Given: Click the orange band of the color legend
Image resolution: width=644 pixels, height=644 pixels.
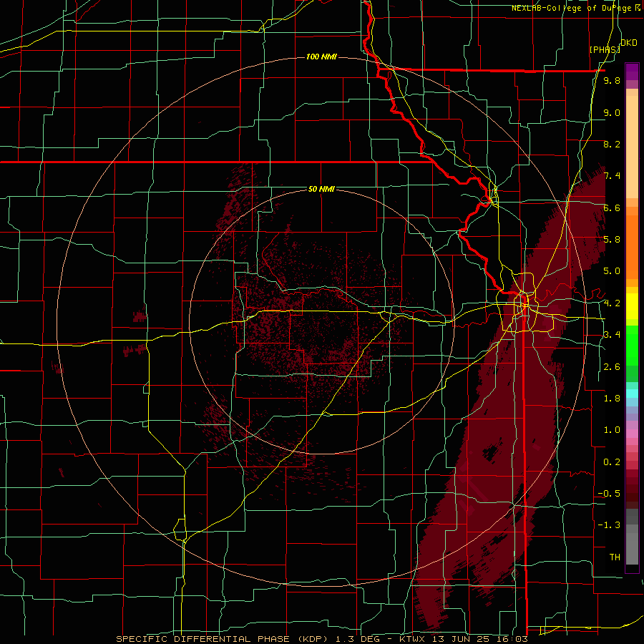Looking at the screenshot, I should 632,246.
